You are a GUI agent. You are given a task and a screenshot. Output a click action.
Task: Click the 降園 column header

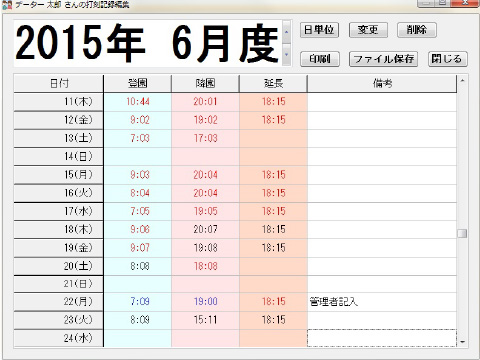[x=205, y=83]
